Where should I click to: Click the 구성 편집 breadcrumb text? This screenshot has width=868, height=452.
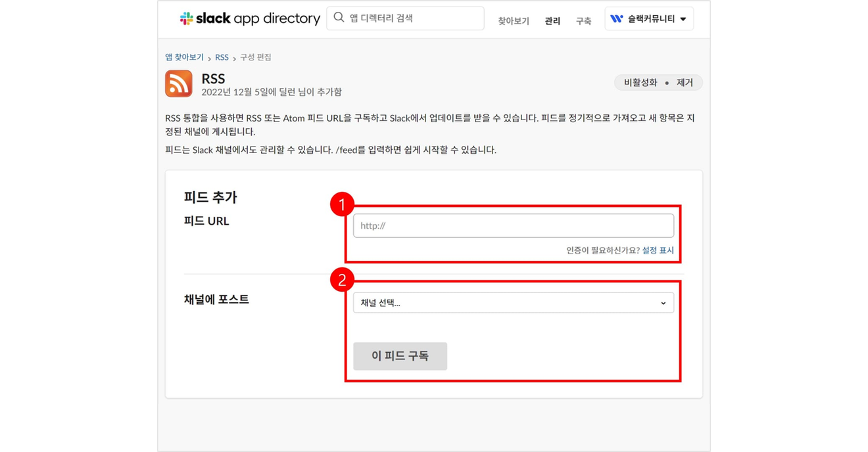(256, 57)
